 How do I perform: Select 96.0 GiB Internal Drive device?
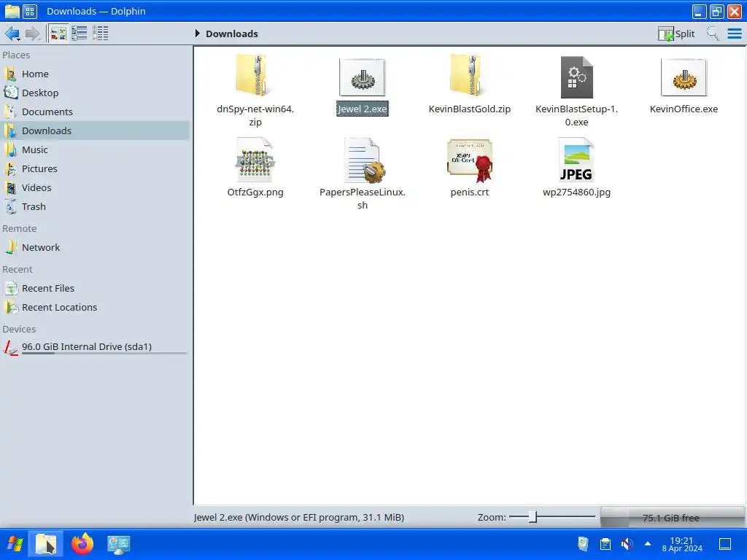coord(96,348)
